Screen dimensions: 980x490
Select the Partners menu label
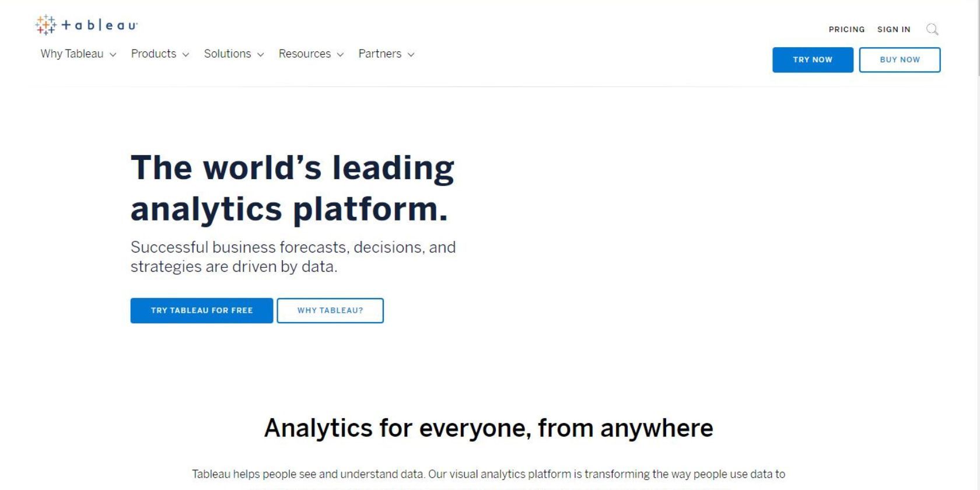pos(380,54)
